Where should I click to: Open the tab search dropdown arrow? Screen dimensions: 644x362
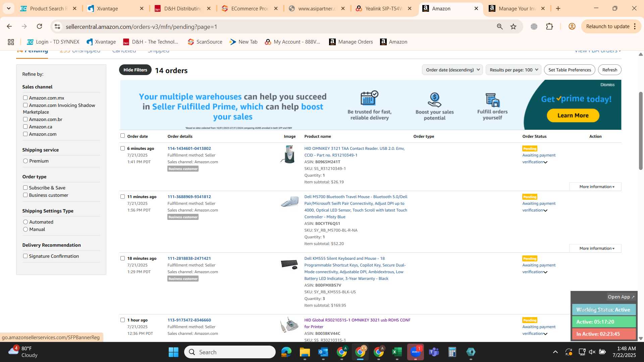8,8
